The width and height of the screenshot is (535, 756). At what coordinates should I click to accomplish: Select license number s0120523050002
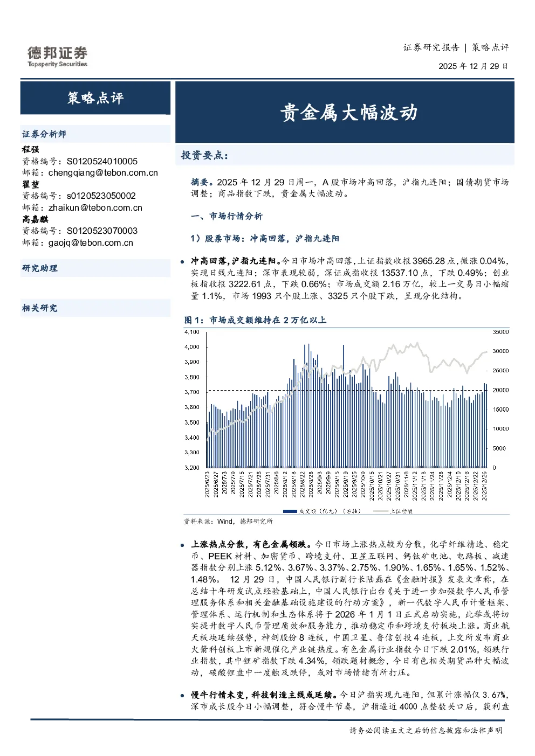101,196
